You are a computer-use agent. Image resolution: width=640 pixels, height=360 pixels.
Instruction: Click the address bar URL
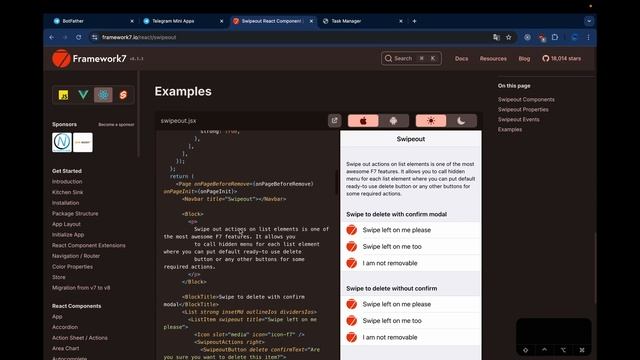tap(139, 37)
